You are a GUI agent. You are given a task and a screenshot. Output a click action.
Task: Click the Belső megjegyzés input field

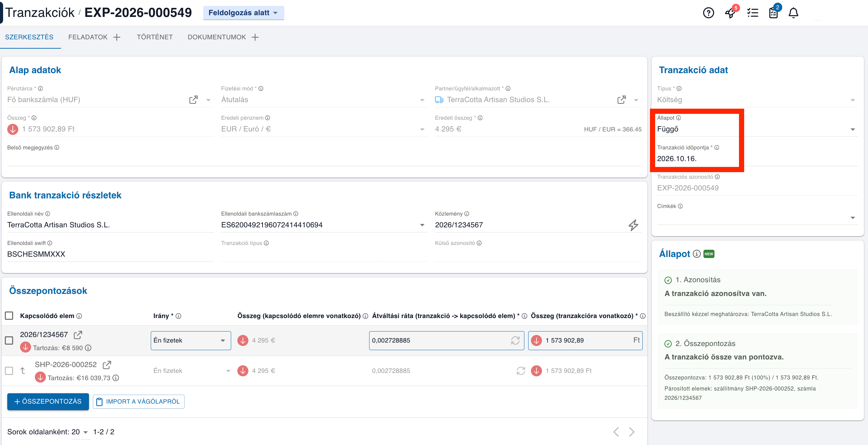(x=324, y=159)
